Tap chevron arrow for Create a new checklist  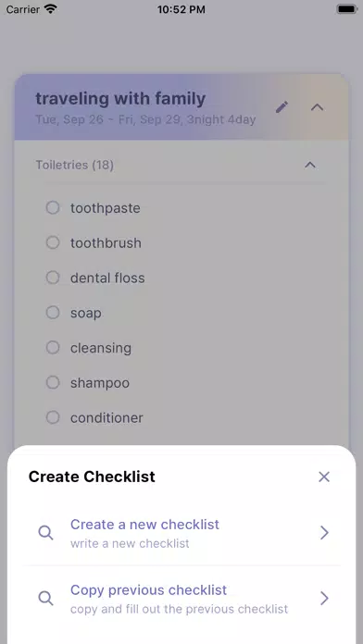tap(324, 533)
